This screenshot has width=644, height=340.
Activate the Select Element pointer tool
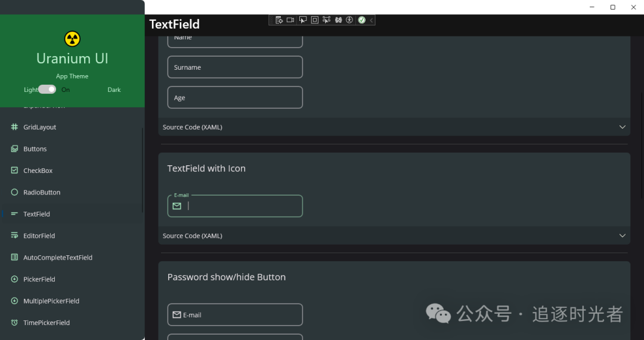303,20
